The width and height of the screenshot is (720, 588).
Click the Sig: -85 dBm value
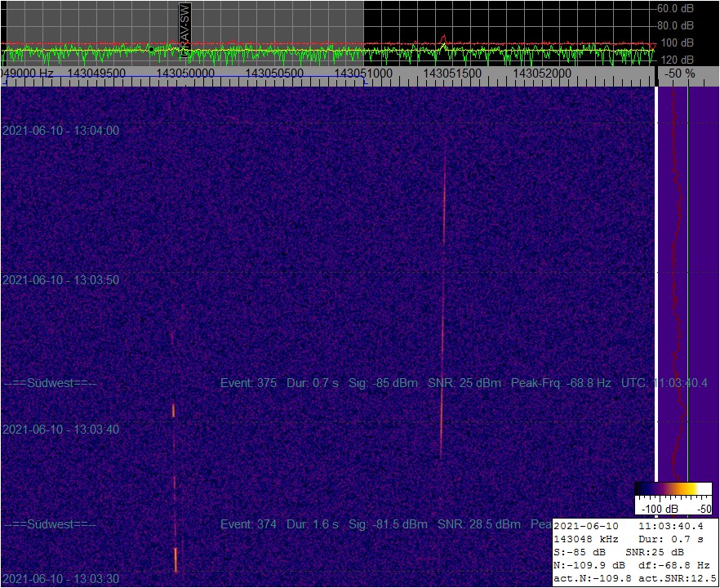(384, 383)
